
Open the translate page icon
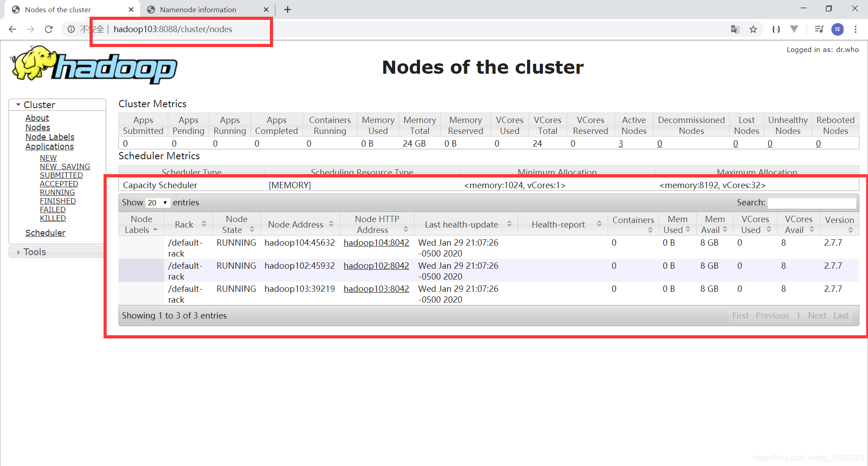coord(735,29)
